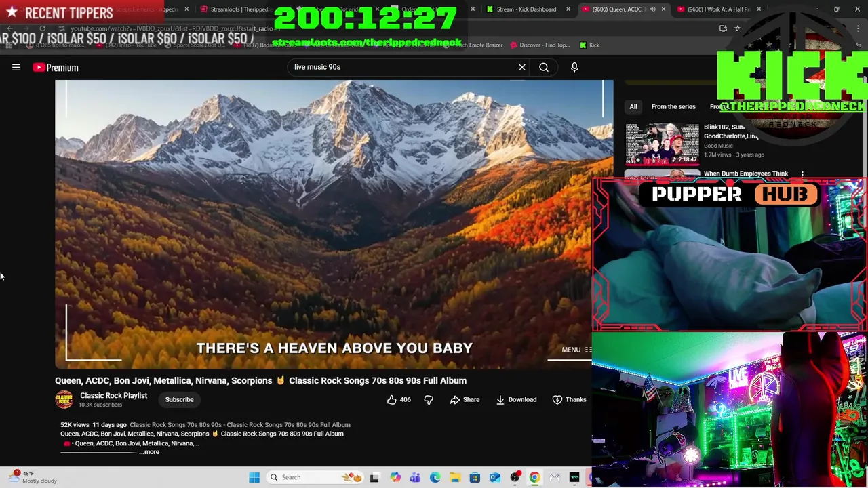868x488 pixels.
Task: Clear the search box text
Action: coord(522,67)
